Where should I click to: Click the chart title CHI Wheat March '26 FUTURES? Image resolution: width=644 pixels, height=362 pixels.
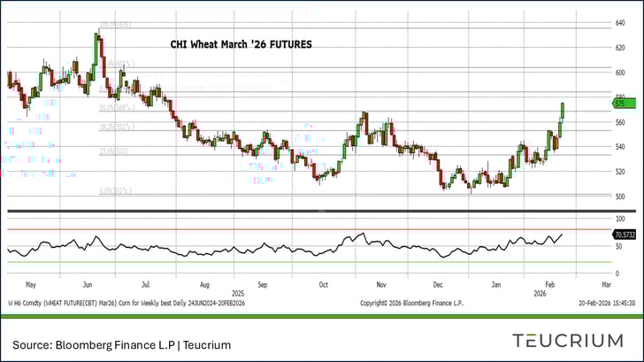pos(241,43)
